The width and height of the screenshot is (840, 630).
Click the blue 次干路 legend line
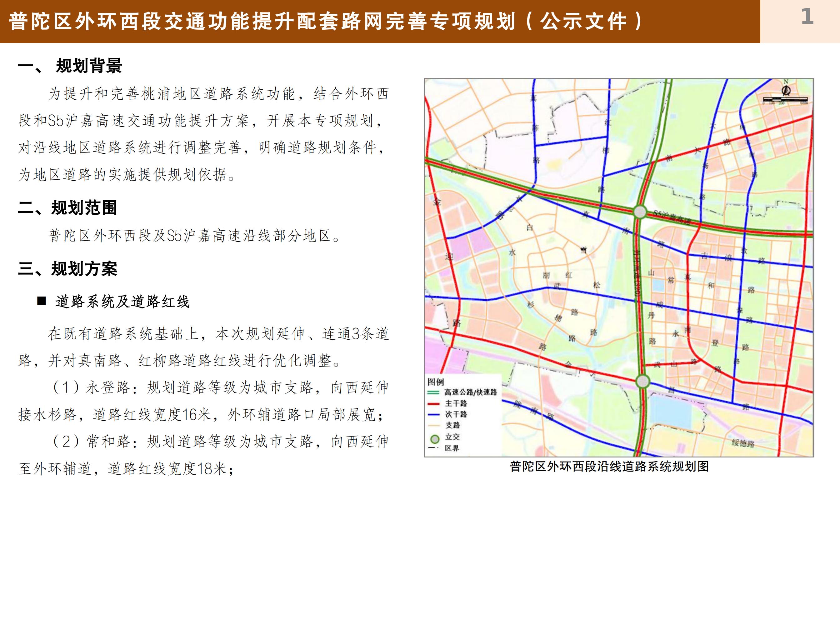[x=434, y=414]
